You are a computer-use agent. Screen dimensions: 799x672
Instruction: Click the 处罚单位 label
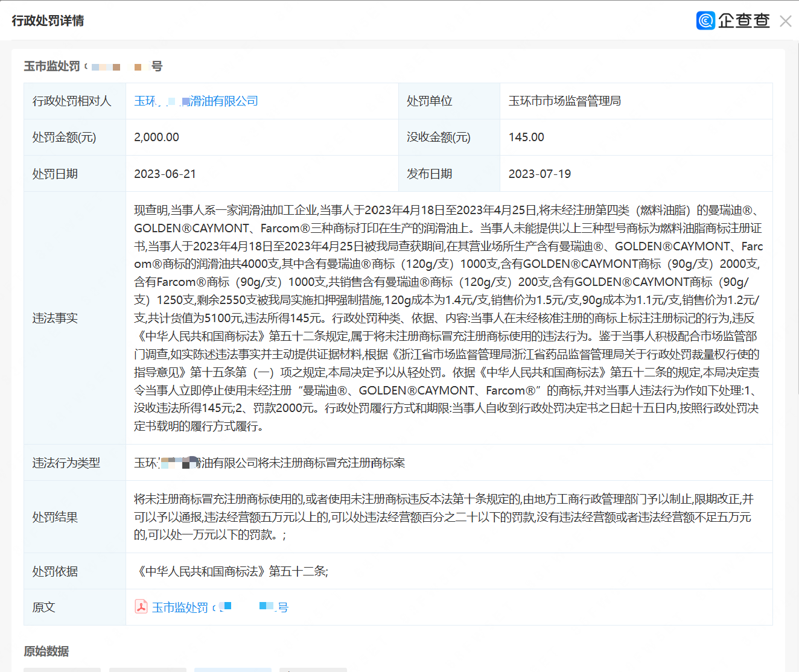429,101
